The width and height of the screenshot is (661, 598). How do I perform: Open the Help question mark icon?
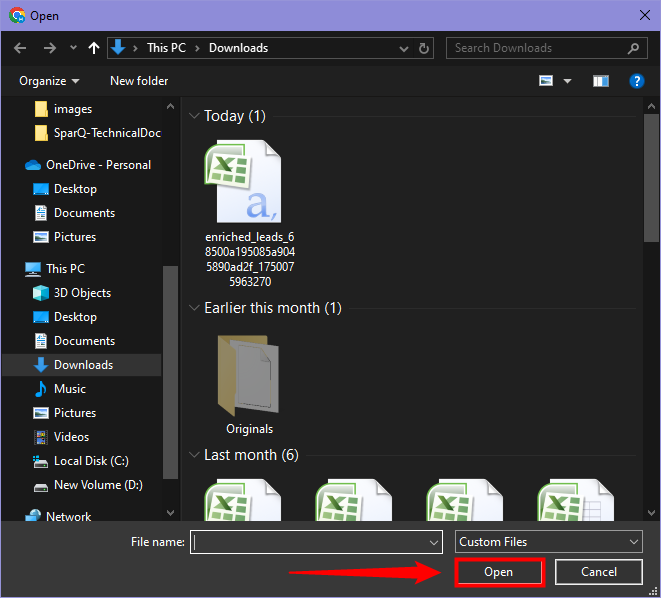coord(635,81)
